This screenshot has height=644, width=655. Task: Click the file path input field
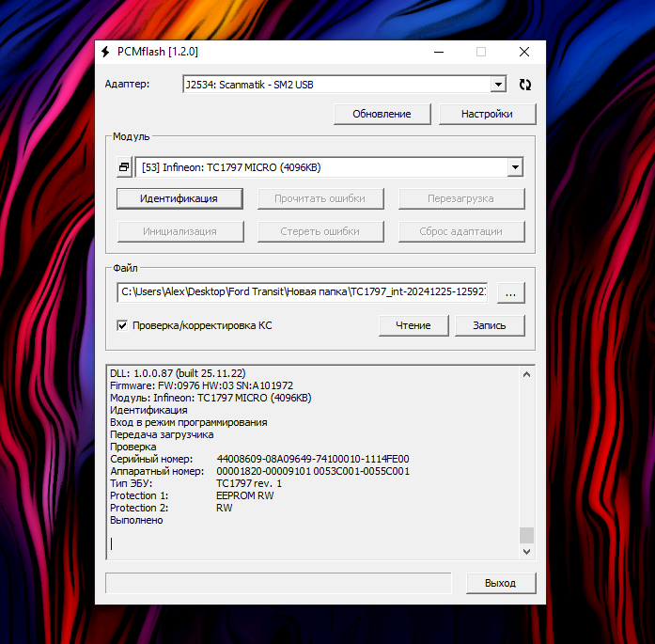tap(303, 292)
